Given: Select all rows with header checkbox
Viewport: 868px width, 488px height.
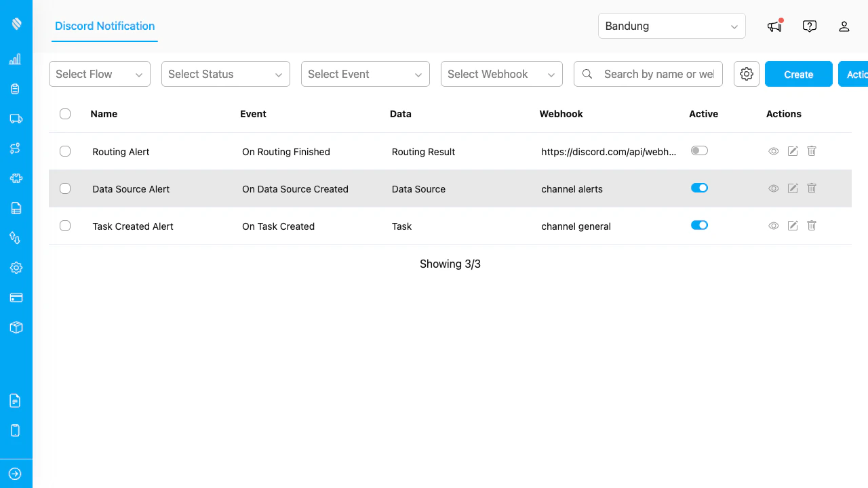Looking at the screenshot, I should (65, 114).
